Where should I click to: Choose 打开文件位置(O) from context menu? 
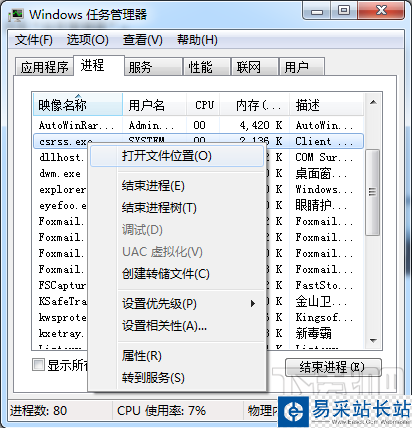point(177,156)
